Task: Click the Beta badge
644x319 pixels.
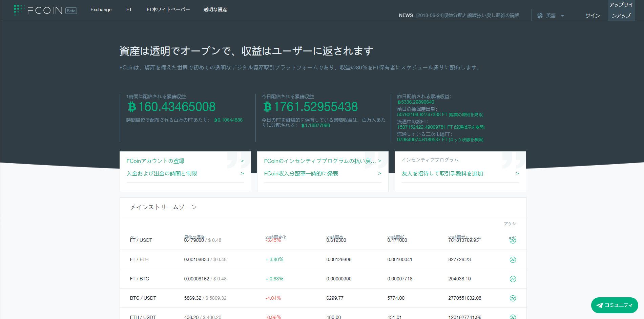Action: click(x=71, y=11)
